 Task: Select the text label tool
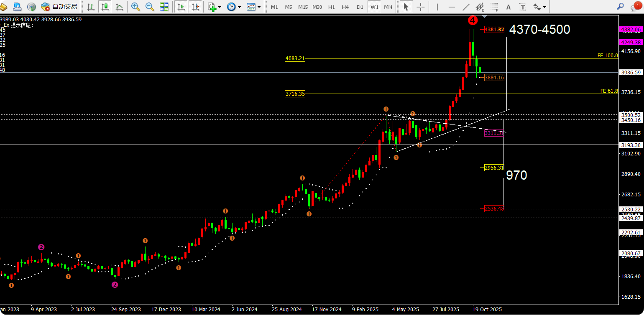click(523, 7)
